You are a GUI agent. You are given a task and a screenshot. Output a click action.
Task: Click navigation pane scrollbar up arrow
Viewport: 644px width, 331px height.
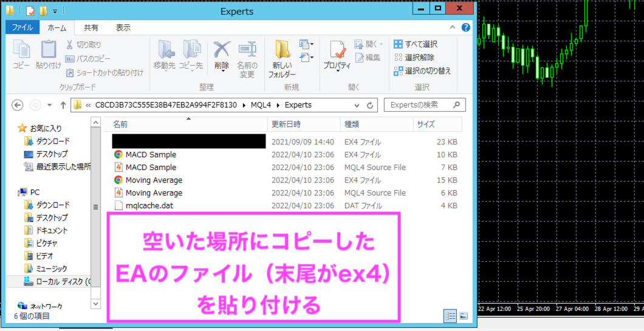click(x=95, y=123)
